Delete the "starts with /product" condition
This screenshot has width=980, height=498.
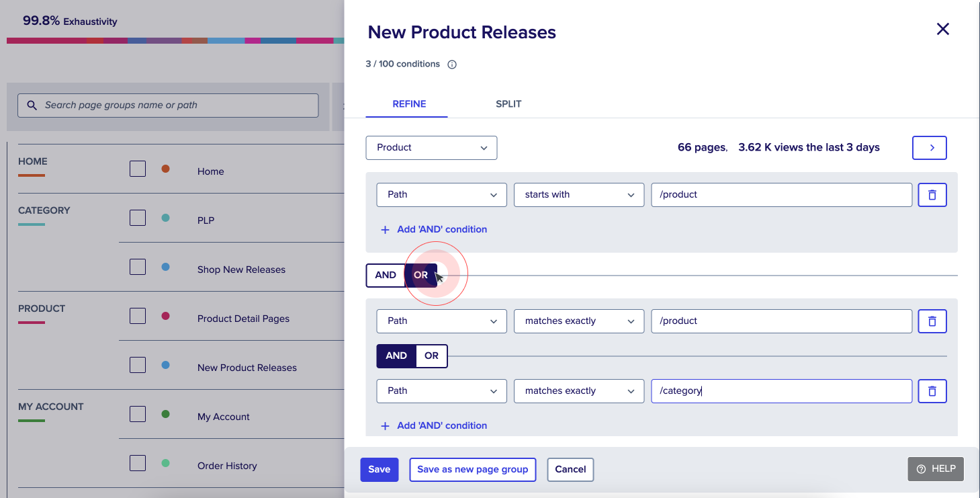click(932, 195)
